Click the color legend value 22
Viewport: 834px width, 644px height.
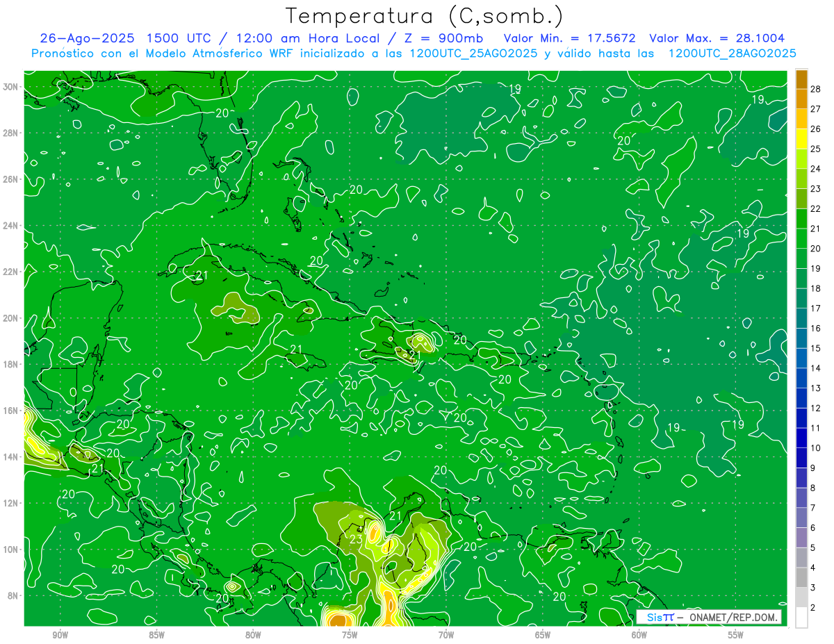pyautogui.click(x=816, y=208)
